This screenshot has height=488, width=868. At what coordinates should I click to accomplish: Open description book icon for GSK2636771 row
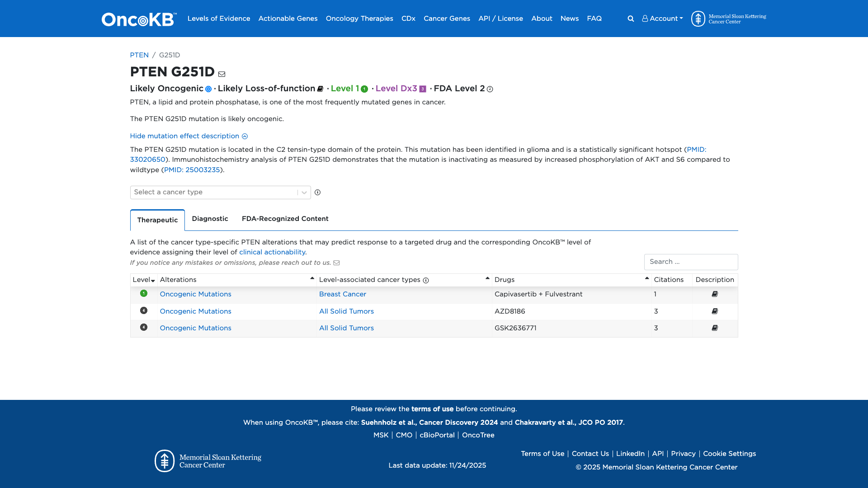click(715, 328)
